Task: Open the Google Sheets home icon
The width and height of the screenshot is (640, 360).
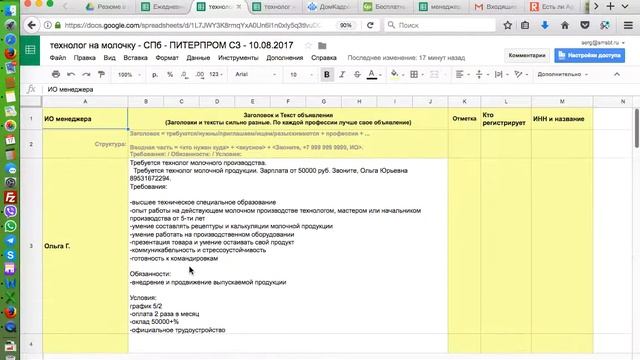Action: pos(30,50)
